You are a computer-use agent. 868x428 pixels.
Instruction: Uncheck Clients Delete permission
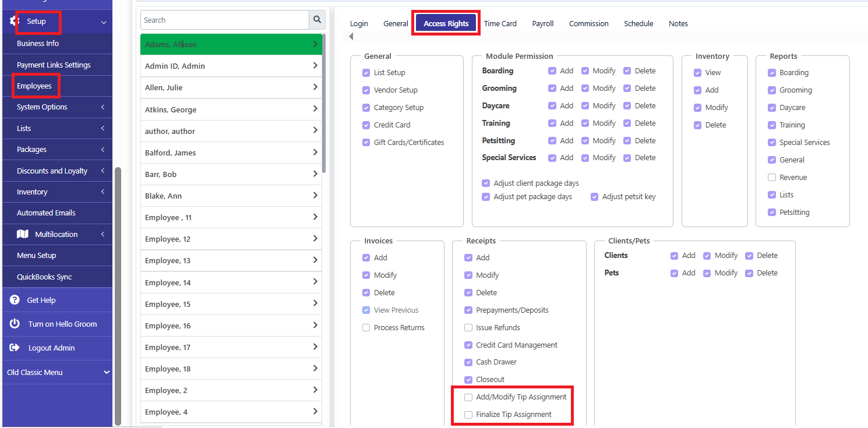pos(749,256)
